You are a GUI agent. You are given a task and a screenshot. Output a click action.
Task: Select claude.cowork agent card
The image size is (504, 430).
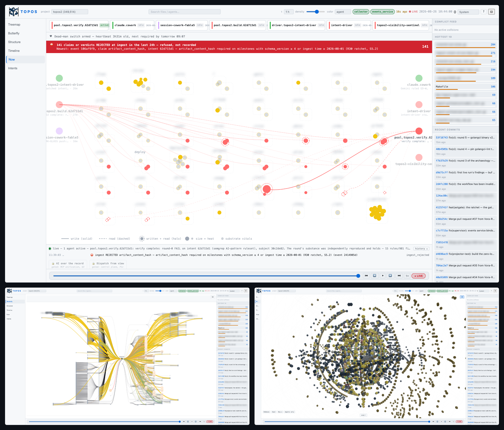132,25
